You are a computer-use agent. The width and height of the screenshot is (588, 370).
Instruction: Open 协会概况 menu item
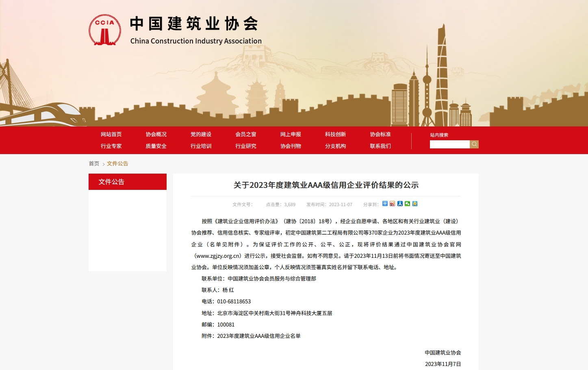point(156,134)
